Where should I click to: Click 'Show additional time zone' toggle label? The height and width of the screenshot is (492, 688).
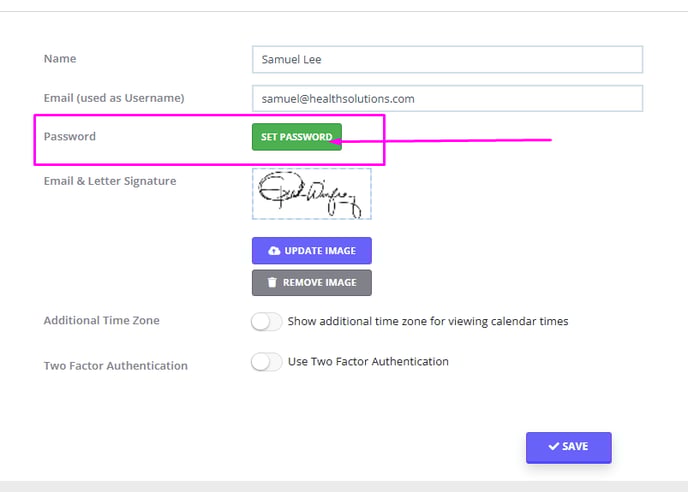point(428,321)
